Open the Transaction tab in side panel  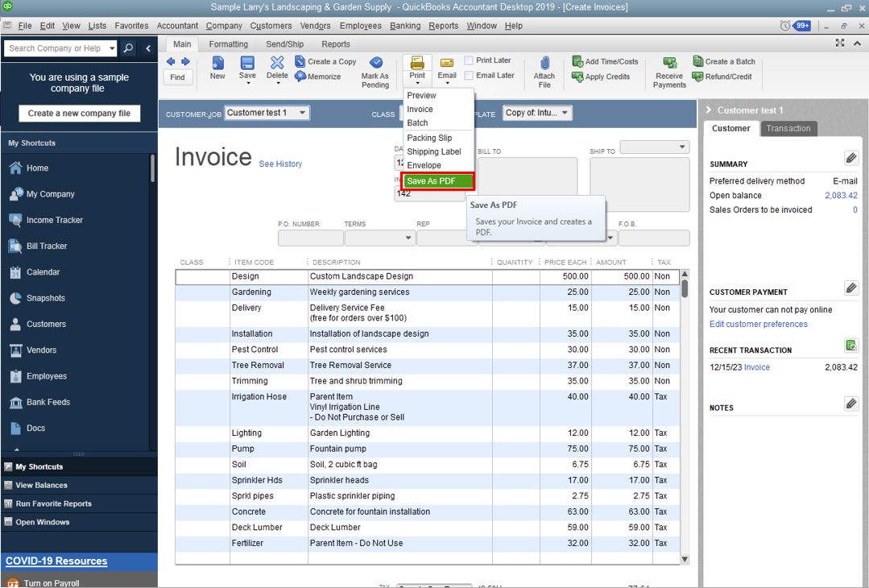[x=788, y=128]
